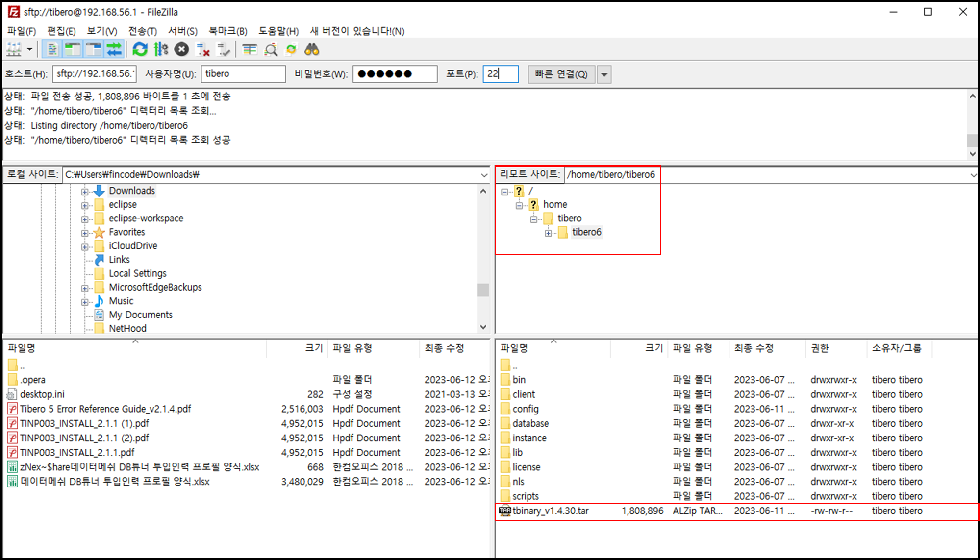Open the quickconnect history dropdown arrow
Image resolution: width=980 pixels, height=560 pixels.
(604, 74)
